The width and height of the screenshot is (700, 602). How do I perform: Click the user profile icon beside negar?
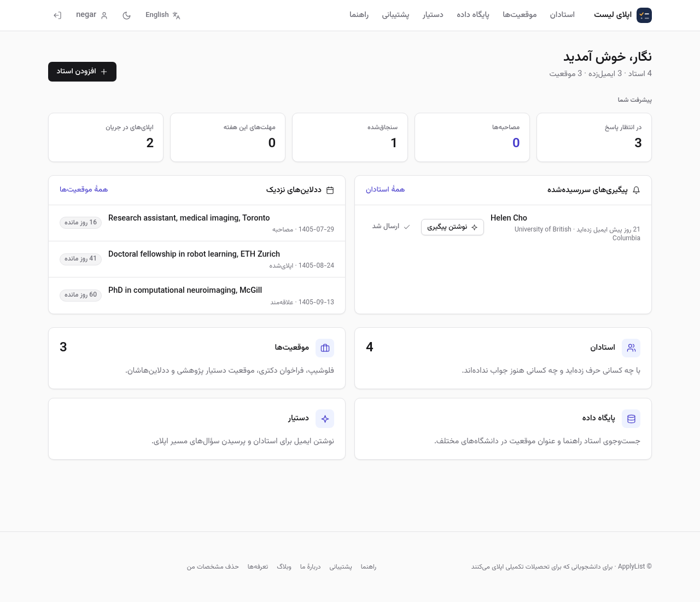(x=104, y=15)
